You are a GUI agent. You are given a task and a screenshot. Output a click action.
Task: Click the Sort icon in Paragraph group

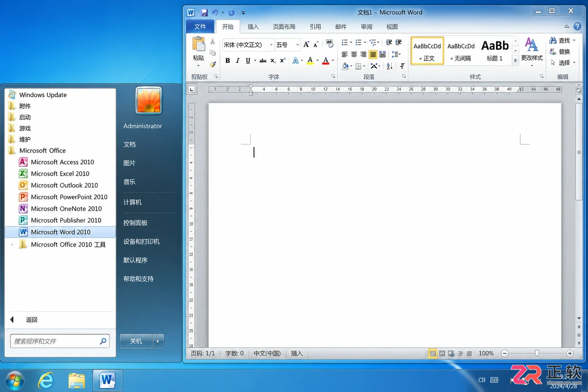pyautogui.click(x=390, y=66)
